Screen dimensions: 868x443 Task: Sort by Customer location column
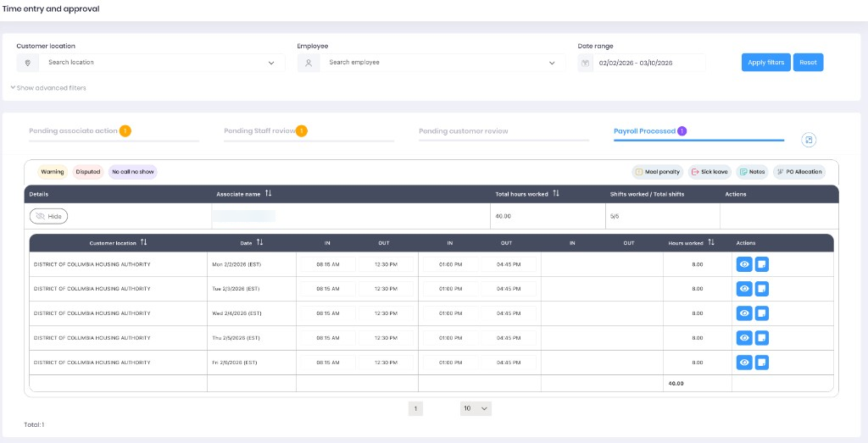tap(143, 242)
